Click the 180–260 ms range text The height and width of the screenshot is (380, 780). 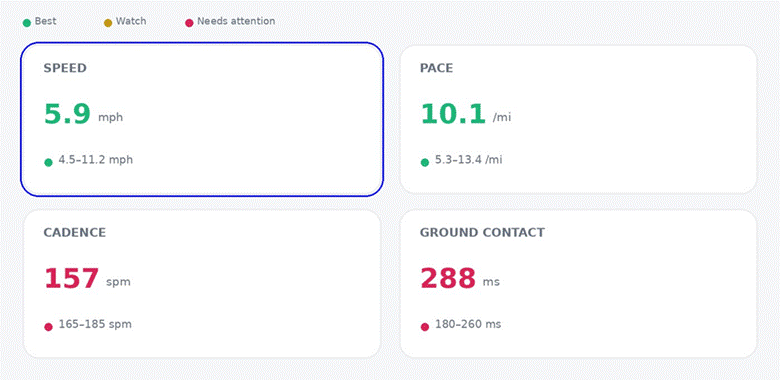[x=468, y=324]
